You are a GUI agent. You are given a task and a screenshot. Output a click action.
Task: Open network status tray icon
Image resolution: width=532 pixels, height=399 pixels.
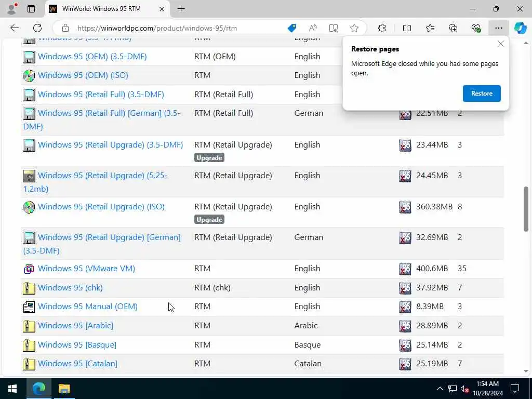pos(453,389)
